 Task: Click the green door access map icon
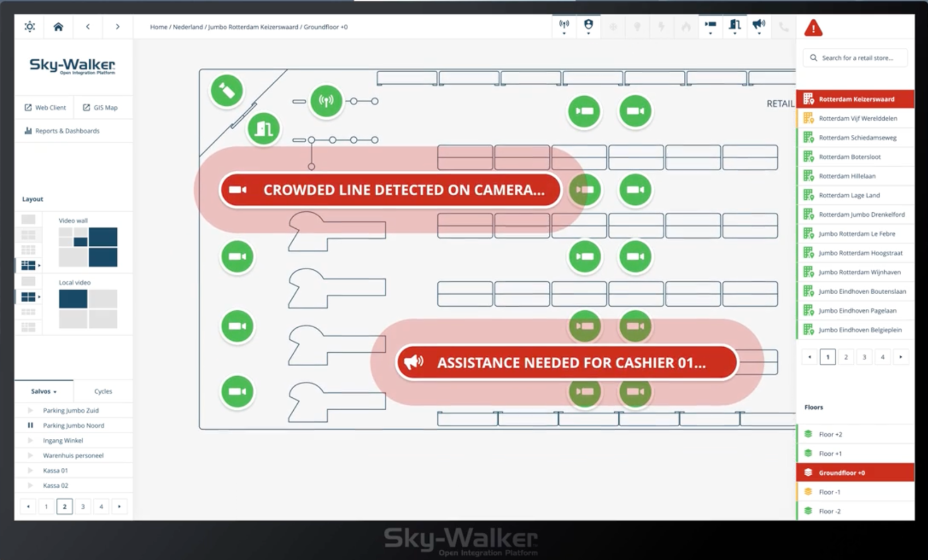click(x=264, y=128)
